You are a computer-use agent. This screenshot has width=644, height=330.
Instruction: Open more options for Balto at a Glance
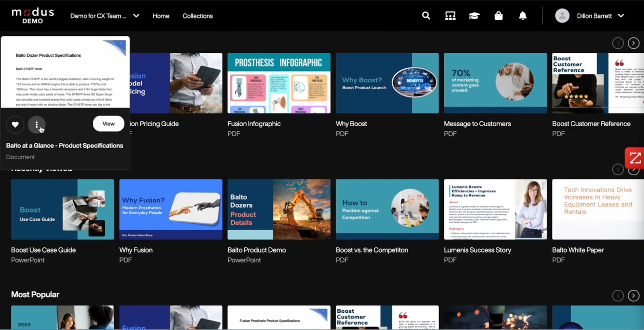pos(37,124)
